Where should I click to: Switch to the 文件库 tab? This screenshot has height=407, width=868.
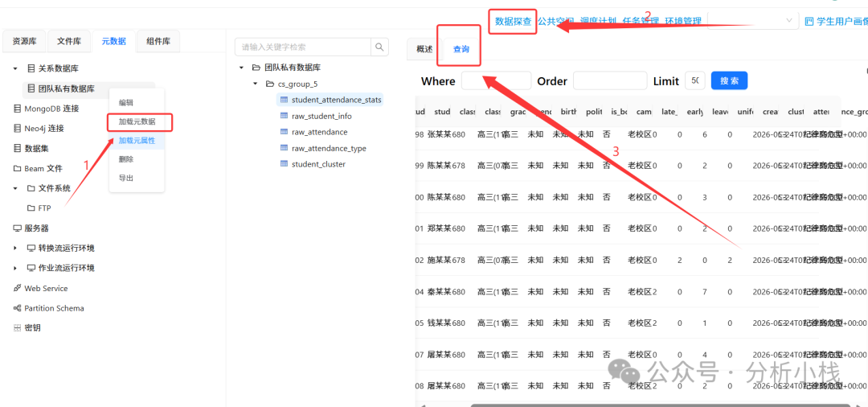(x=69, y=41)
